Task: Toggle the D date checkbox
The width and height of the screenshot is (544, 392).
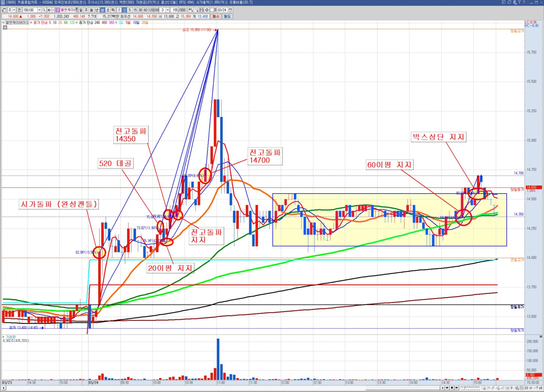Action: coord(212,10)
